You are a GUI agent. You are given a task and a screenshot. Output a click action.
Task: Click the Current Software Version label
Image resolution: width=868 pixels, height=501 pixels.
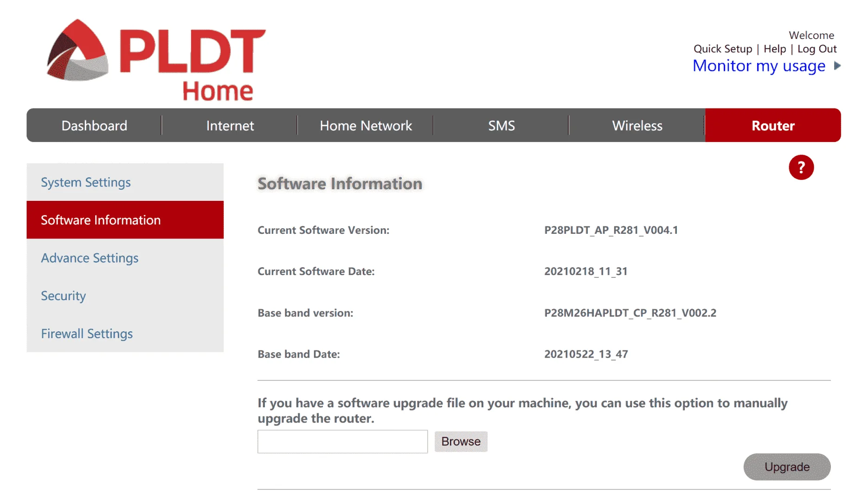[x=323, y=230]
